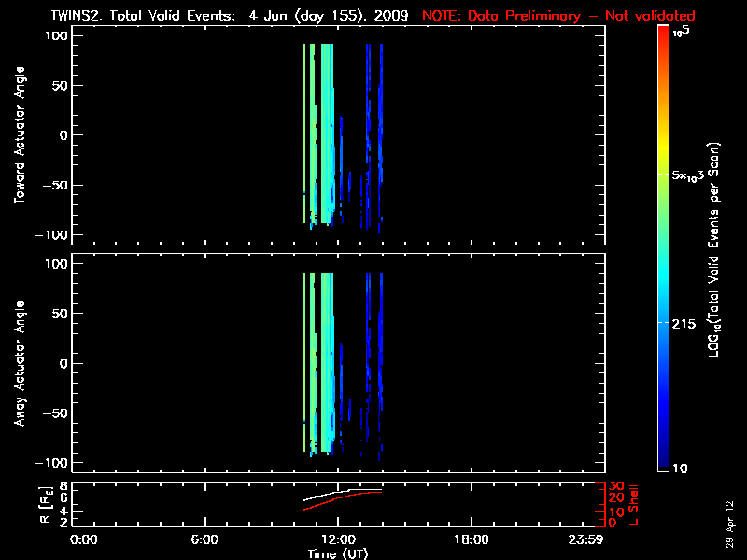
Task: Select the 'Time (UT)' axis title
Action: coord(338,553)
